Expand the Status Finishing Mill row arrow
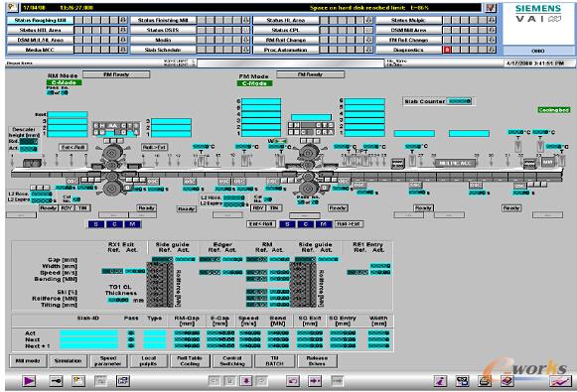Screen dimensions: 577x392 pos(246,20)
